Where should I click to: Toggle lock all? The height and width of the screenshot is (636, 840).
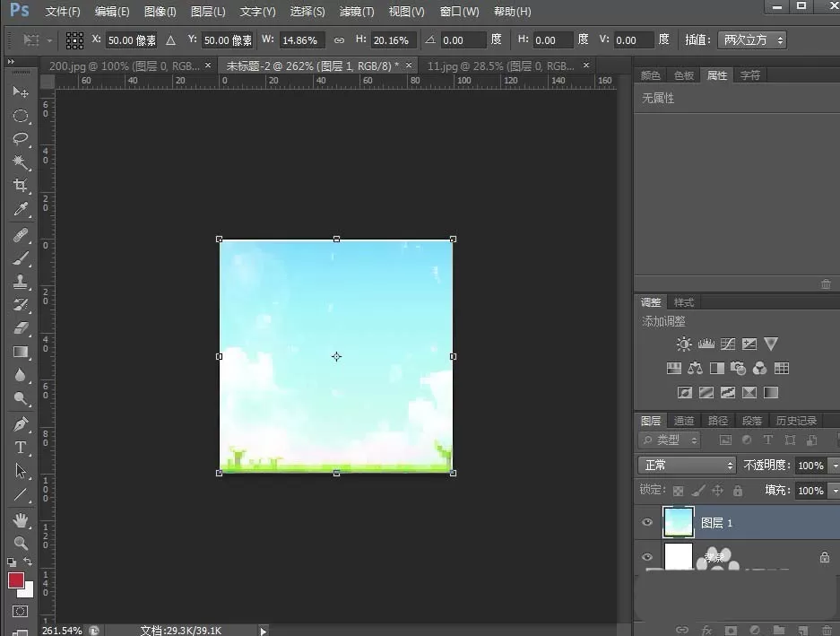[738, 491]
